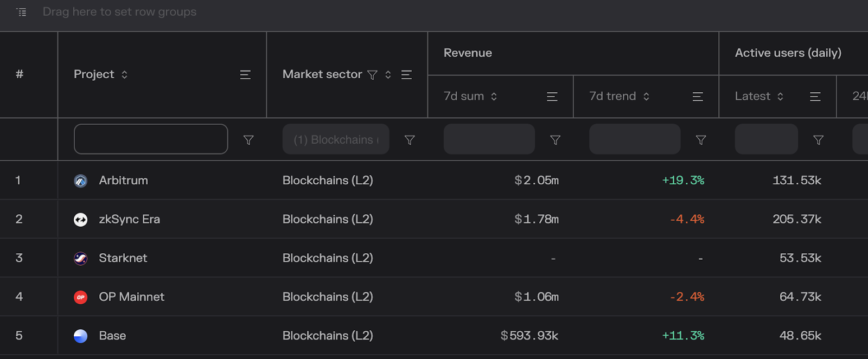Open the Latest active users filter funnel
This screenshot has width=868, height=359.
click(819, 140)
